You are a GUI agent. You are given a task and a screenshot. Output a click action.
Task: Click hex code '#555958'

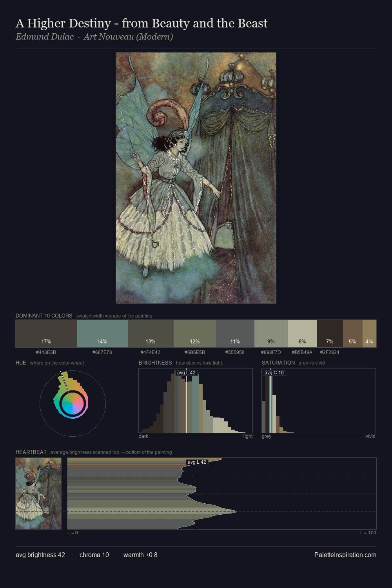pos(235,352)
